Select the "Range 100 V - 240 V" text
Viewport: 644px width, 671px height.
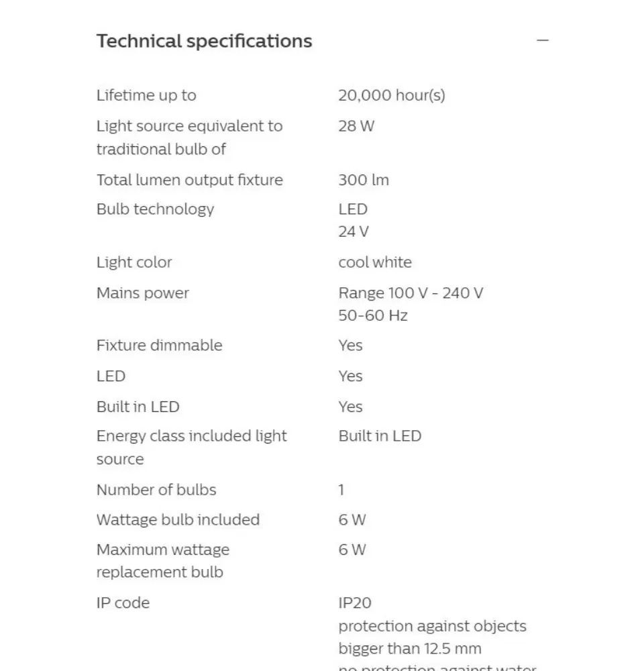411,293
